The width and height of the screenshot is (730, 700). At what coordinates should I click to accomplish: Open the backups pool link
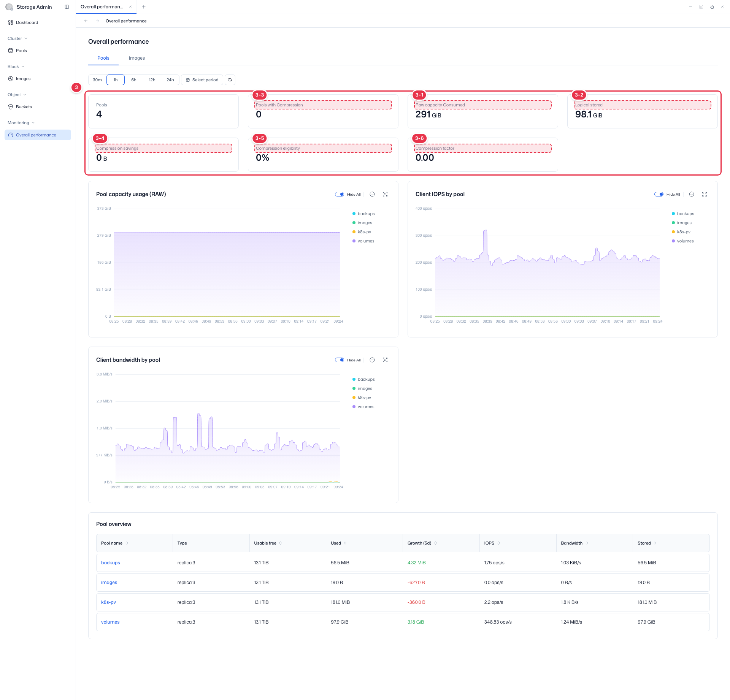[111, 563]
